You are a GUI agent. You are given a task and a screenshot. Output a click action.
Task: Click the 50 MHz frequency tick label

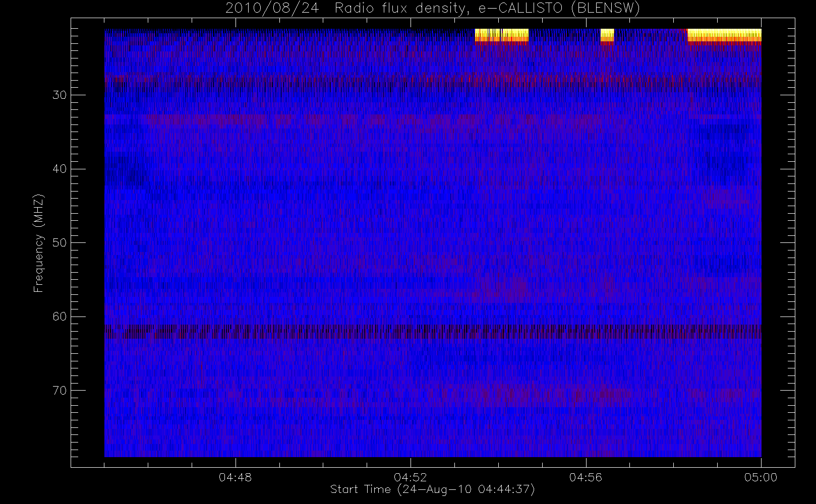tap(60, 243)
